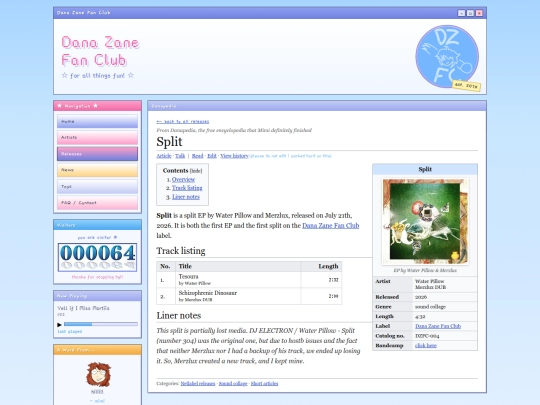
Task: Hide the Contents box
Action: (196, 171)
